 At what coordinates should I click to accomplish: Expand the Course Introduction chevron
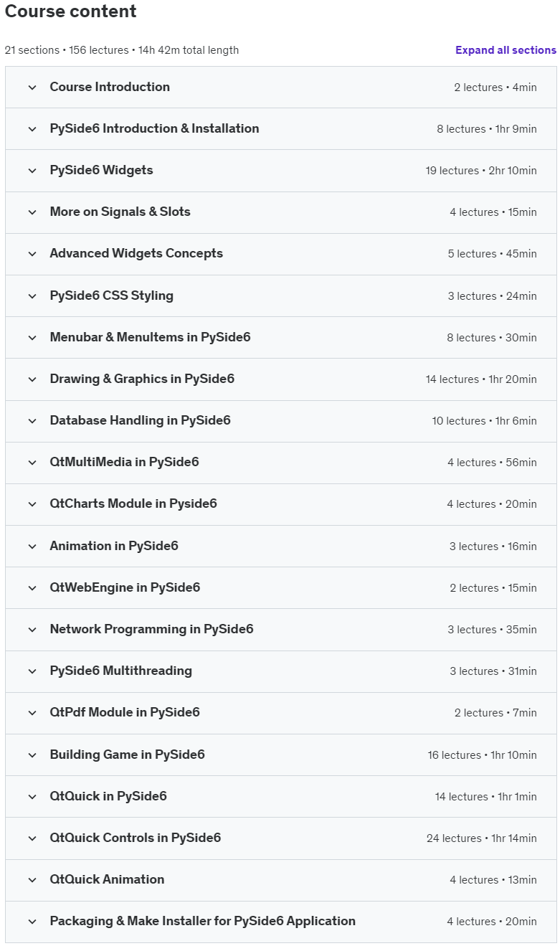(32, 87)
